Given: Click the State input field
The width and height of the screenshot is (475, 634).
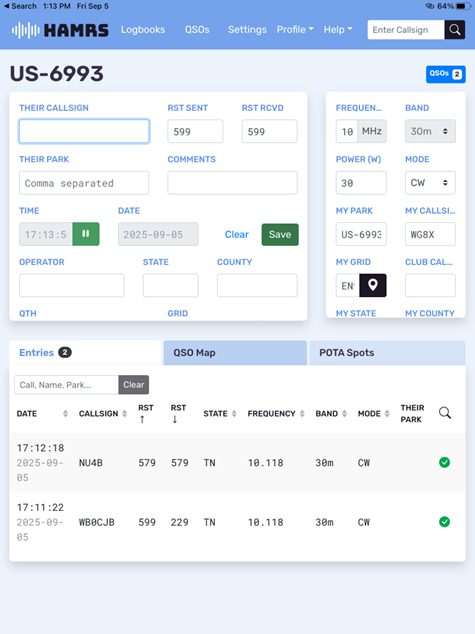Looking at the screenshot, I should pyautogui.click(x=171, y=285).
